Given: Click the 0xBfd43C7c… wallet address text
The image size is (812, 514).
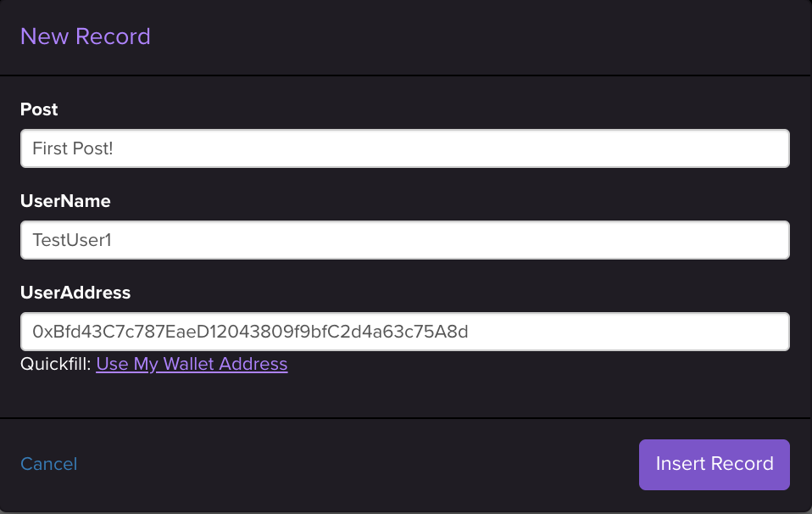Looking at the screenshot, I should click(250, 332).
